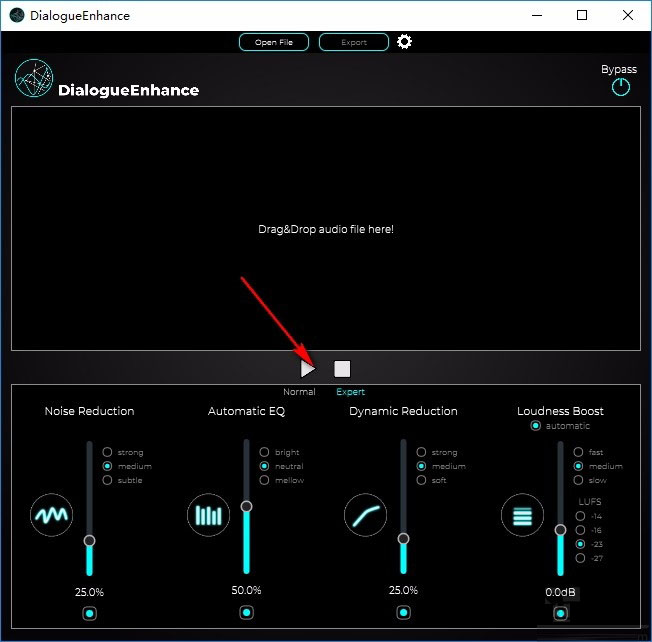Select medium Noise Reduction option
The width and height of the screenshot is (652, 642).
coord(107,466)
